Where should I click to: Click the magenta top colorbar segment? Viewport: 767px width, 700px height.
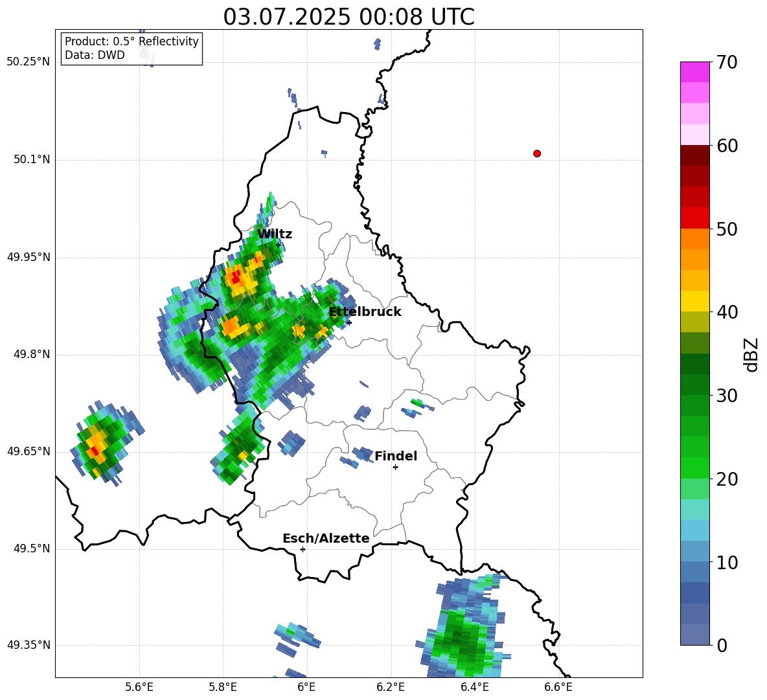pos(694,72)
